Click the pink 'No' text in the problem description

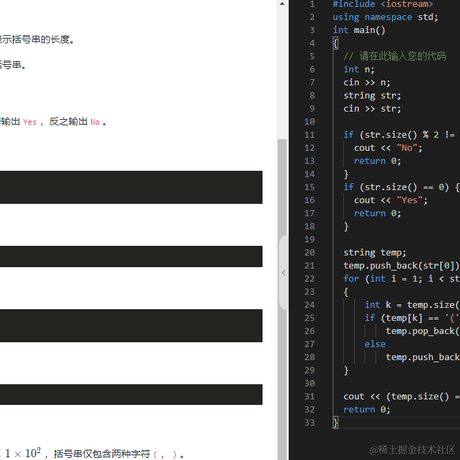tap(95, 122)
